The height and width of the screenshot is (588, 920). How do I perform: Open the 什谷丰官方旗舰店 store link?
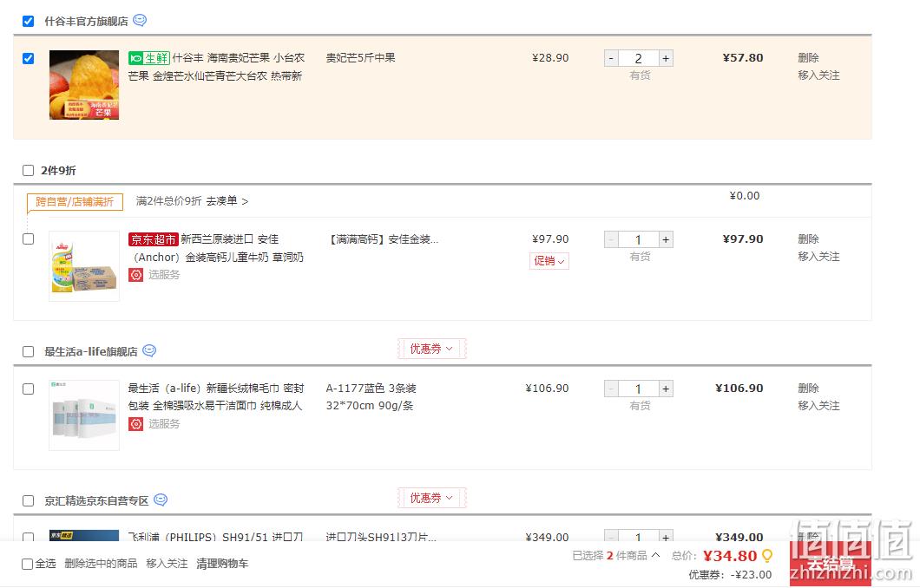click(86, 21)
